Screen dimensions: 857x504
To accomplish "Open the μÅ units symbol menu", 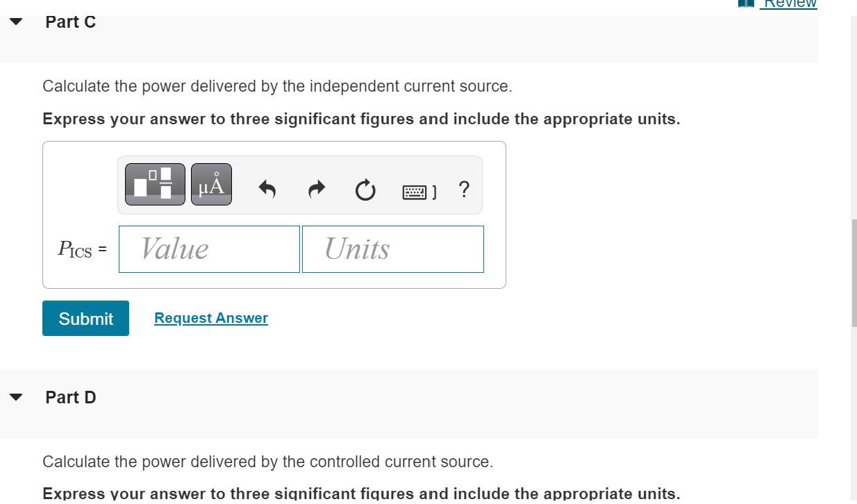I will 210,183.
